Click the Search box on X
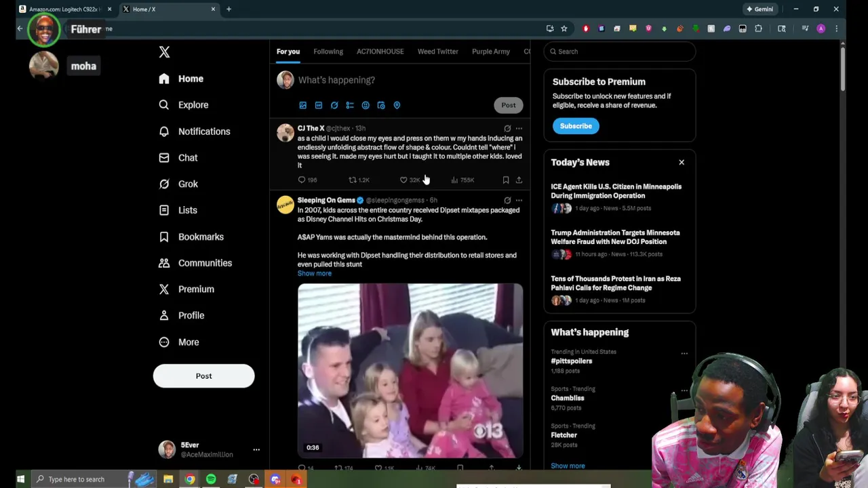 point(620,52)
